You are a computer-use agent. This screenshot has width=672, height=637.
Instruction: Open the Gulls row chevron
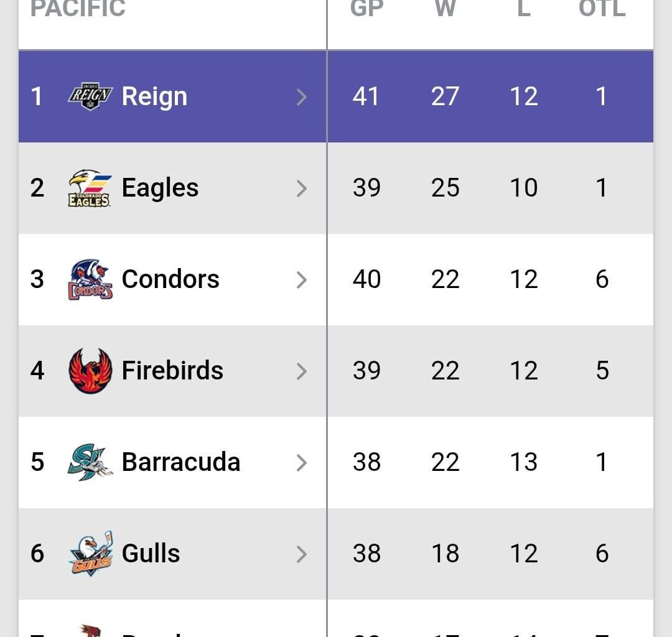coord(302,554)
